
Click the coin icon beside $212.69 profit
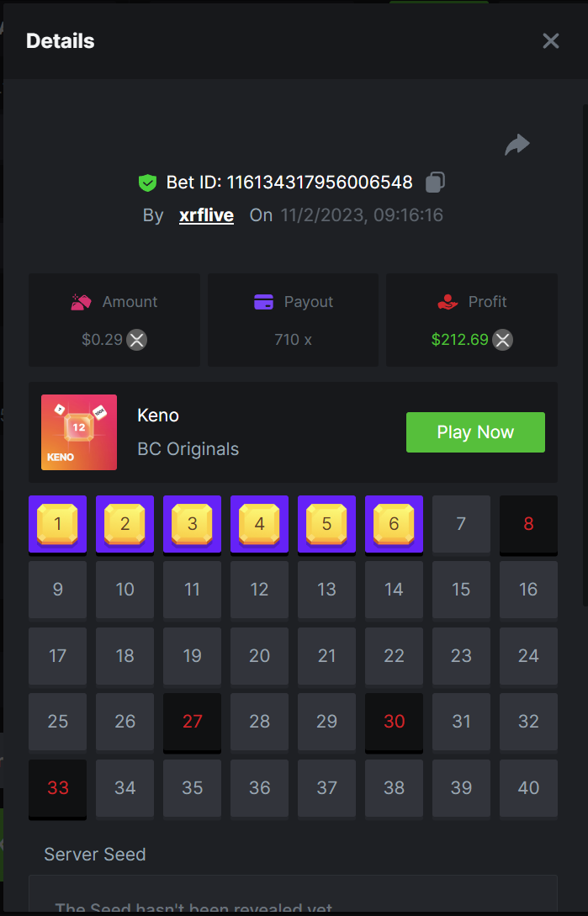pyautogui.click(x=502, y=340)
